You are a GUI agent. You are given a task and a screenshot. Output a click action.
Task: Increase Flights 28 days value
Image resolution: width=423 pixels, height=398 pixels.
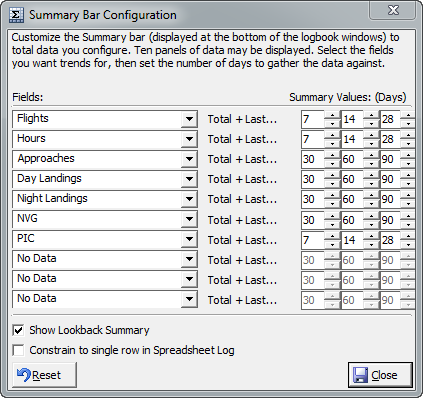408,115
